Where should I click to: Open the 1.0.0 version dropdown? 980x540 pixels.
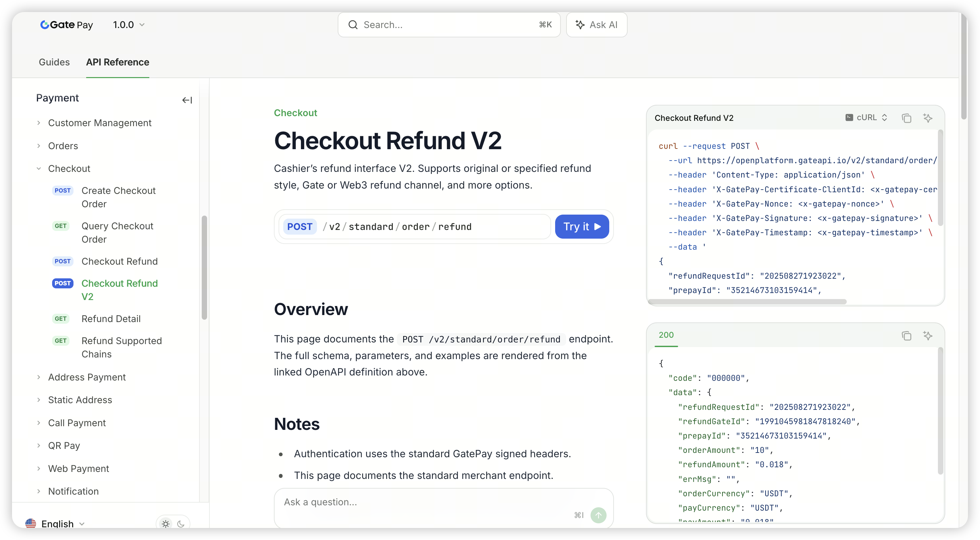coord(129,25)
